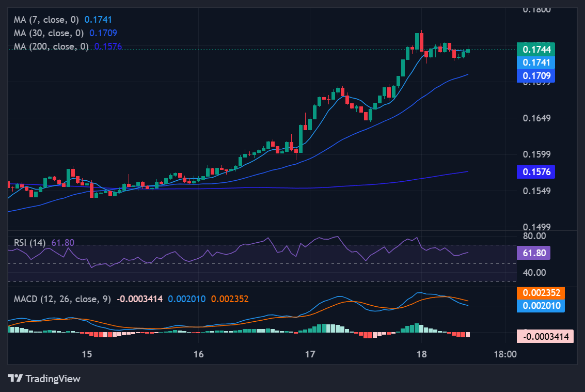Select the RSI (14) indicator label
The height and width of the screenshot is (392, 585).
coord(29,243)
